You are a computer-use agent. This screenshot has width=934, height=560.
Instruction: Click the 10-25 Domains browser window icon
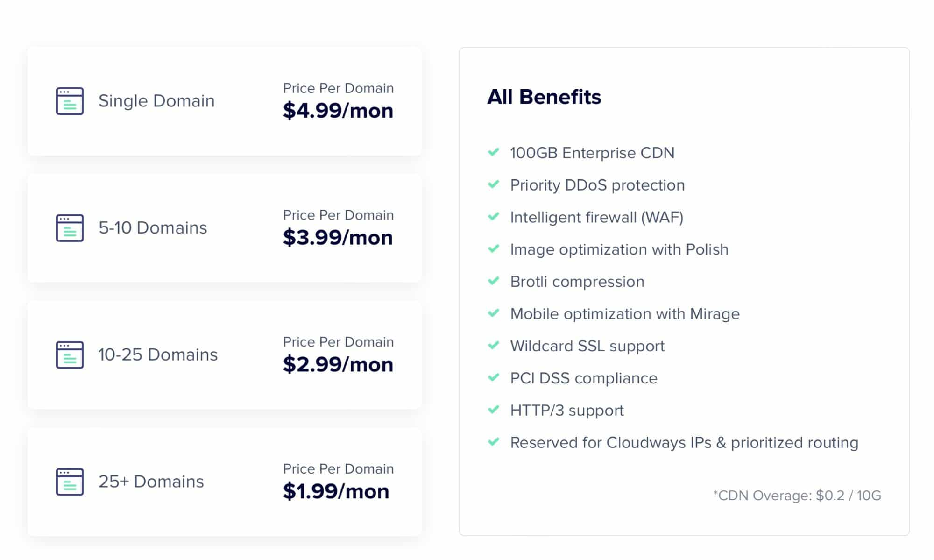tap(70, 355)
